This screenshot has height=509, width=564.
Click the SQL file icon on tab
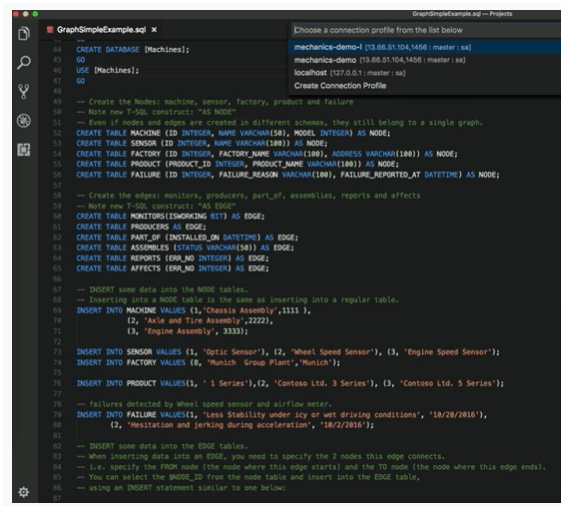50,29
